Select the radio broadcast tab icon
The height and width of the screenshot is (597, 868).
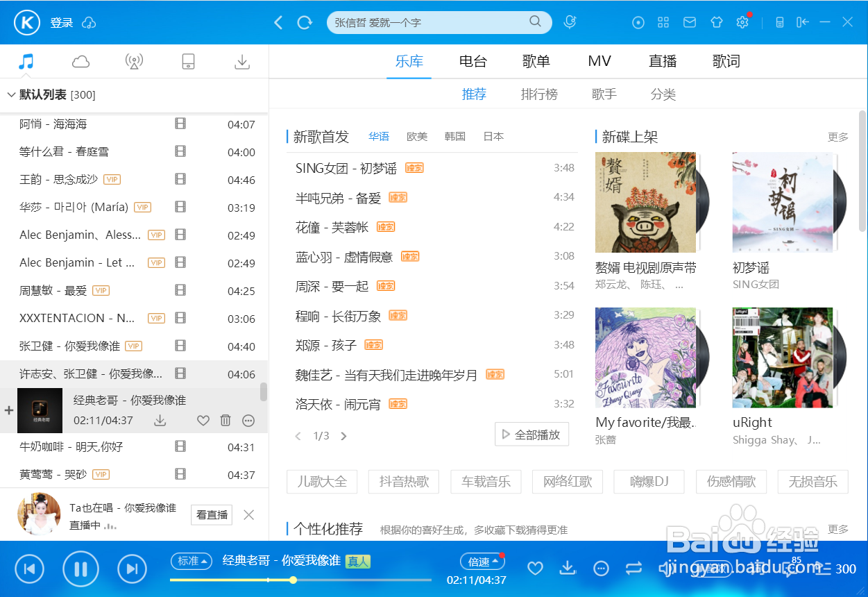click(134, 62)
